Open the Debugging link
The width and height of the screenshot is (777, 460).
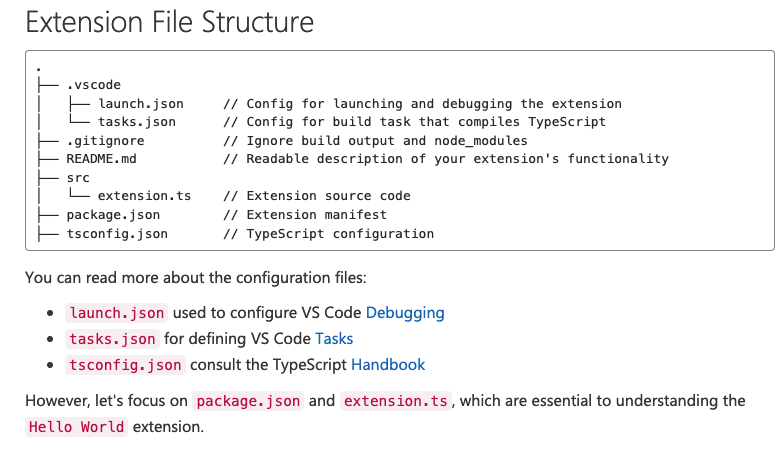(405, 312)
